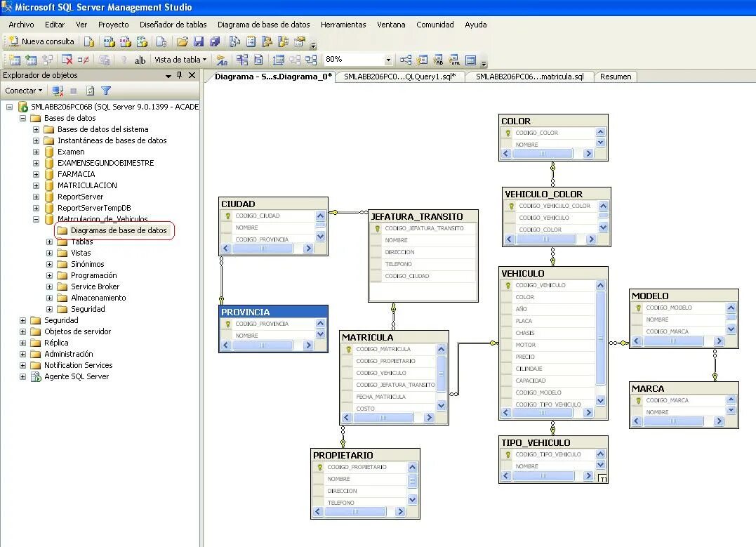Select the Notification Services node

[x=78, y=365]
